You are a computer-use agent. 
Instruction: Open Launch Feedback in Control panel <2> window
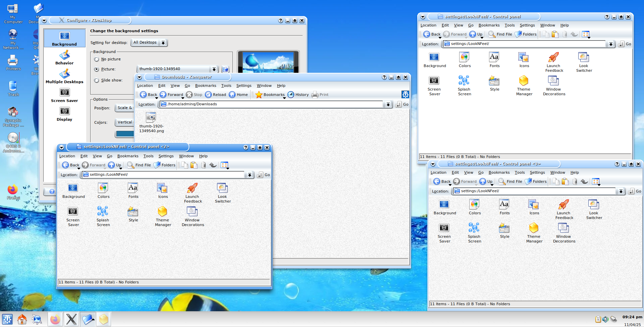pos(193,193)
